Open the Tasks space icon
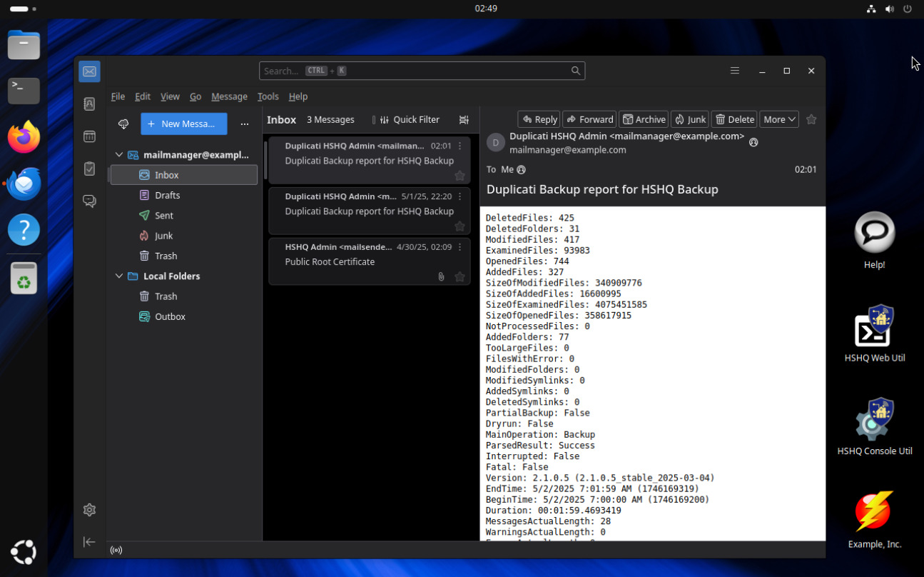Image resolution: width=924 pixels, height=577 pixels. click(89, 169)
